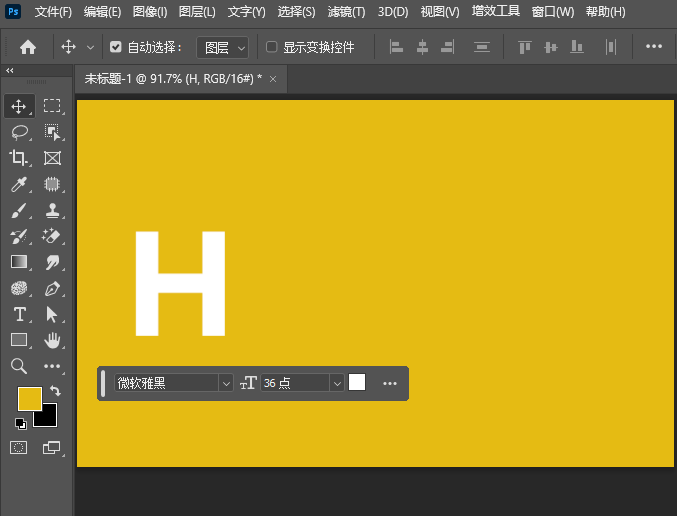Viewport: 677px width, 516px height.
Task: Open Move tool preset picker arrow
Action: (90, 47)
